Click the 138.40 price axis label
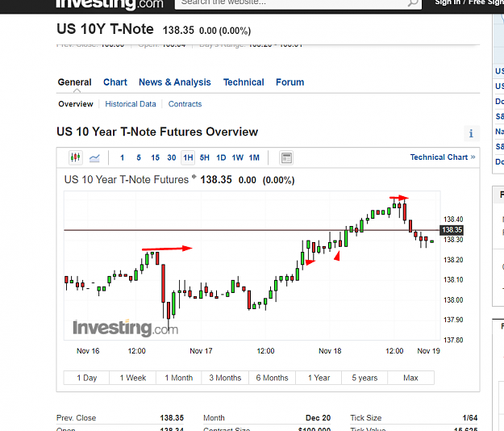 click(x=453, y=220)
